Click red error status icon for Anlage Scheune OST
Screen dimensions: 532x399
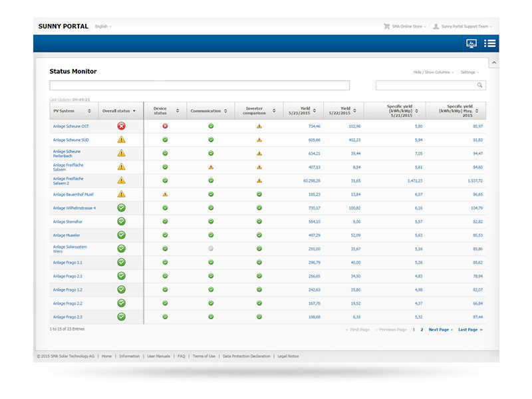click(121, 126)
